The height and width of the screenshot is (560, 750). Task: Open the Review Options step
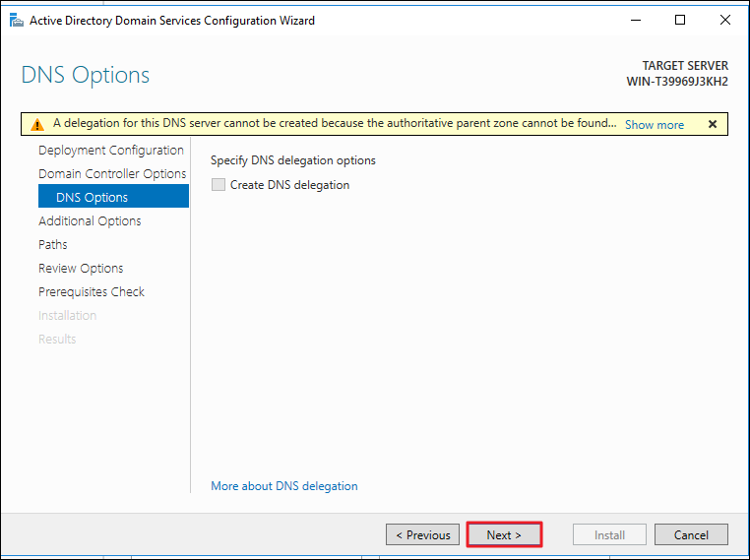(x=81, y=269)
